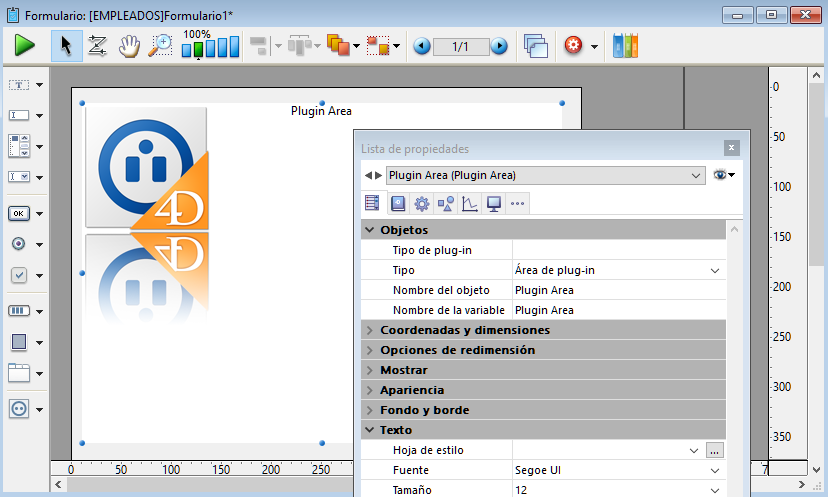828x497 pixels.
Task: Choose the magnifier zoom tool
Action: pyautogui.click(x=160, y=46)
